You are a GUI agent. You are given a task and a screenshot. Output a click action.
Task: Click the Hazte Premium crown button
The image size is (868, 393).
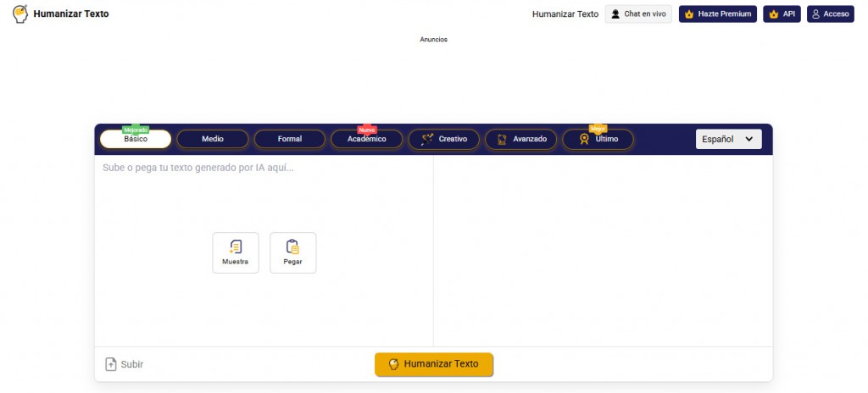(717, 14)
